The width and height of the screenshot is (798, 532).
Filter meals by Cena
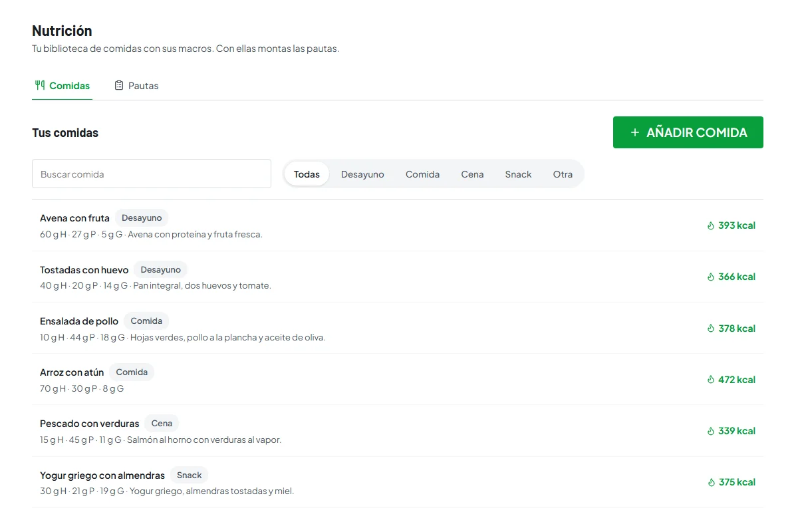472,174
